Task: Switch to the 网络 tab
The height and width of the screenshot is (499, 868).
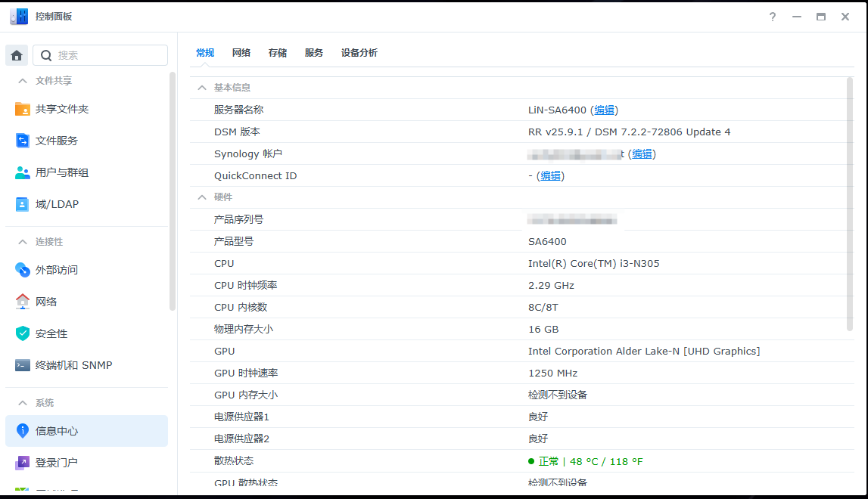Action: 241,53
